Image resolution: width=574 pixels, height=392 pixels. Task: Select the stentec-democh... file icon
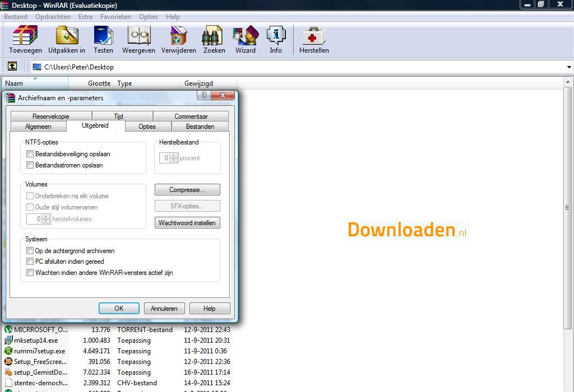[x=8, y=382]
